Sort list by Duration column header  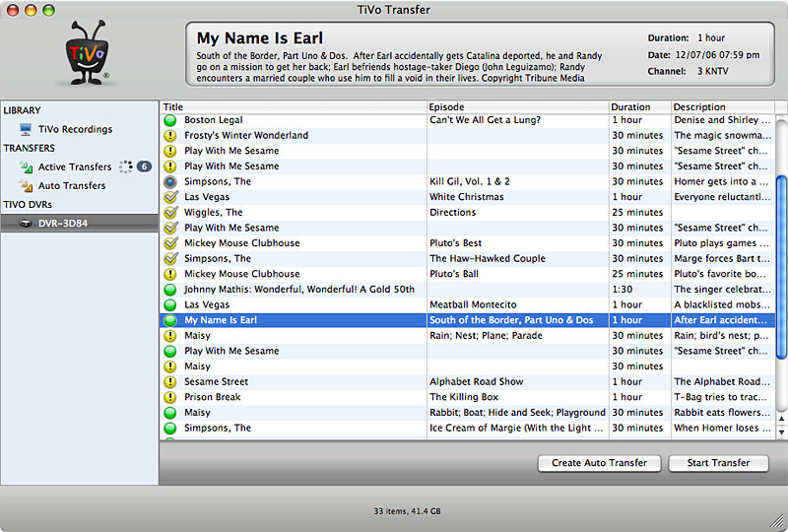[x=639, y=106]
